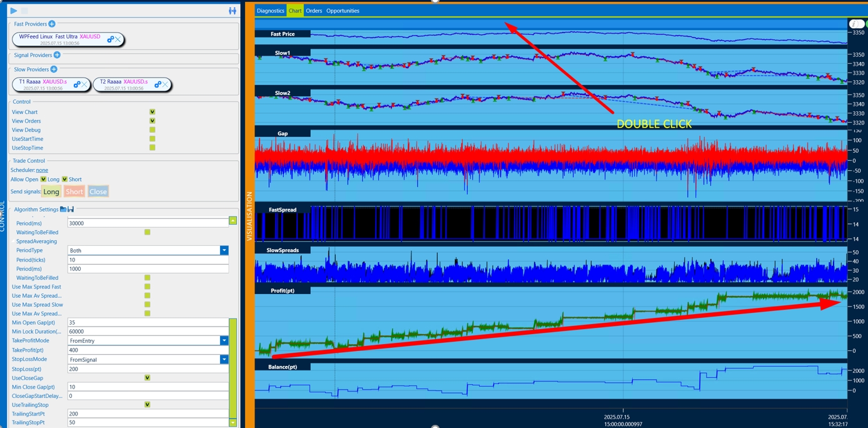Enable the Use Max Spread Slow checkbox
Image resolution: width=868 pixels, height=428 pixels.
tap(147, 305)
